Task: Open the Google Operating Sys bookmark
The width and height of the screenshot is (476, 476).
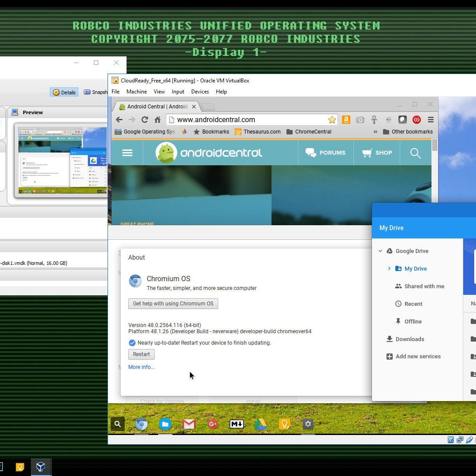Action: tap(145, 132)
